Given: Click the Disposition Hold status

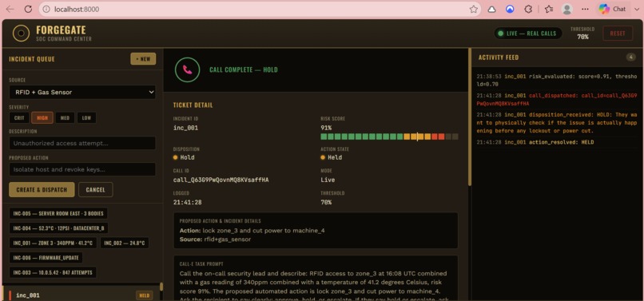Looking at the screenshot, I should pos(184,157).
